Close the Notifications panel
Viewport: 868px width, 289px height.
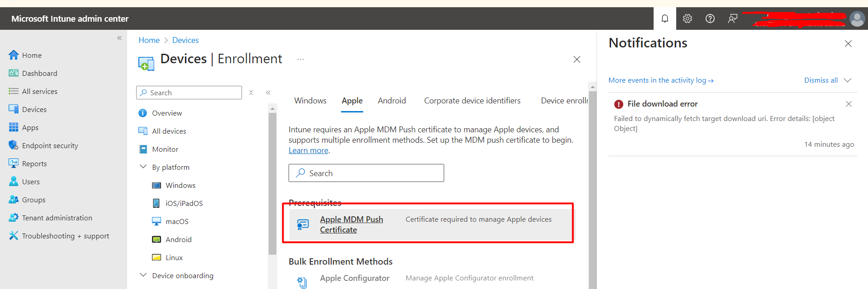(848, 43)
